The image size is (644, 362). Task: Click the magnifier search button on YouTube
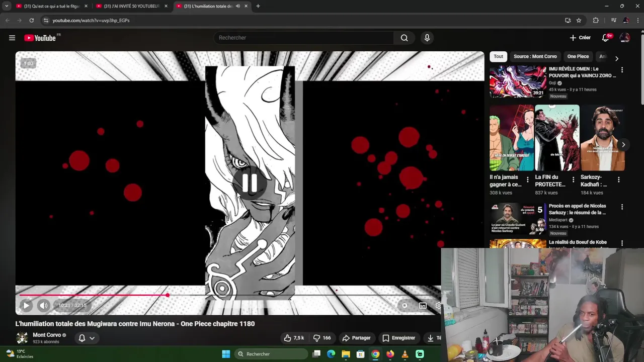[404, 38]
